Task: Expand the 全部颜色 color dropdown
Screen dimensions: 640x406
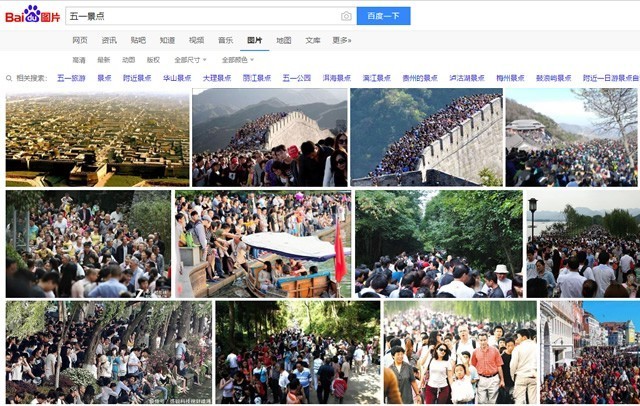Action: coord(238,60)
